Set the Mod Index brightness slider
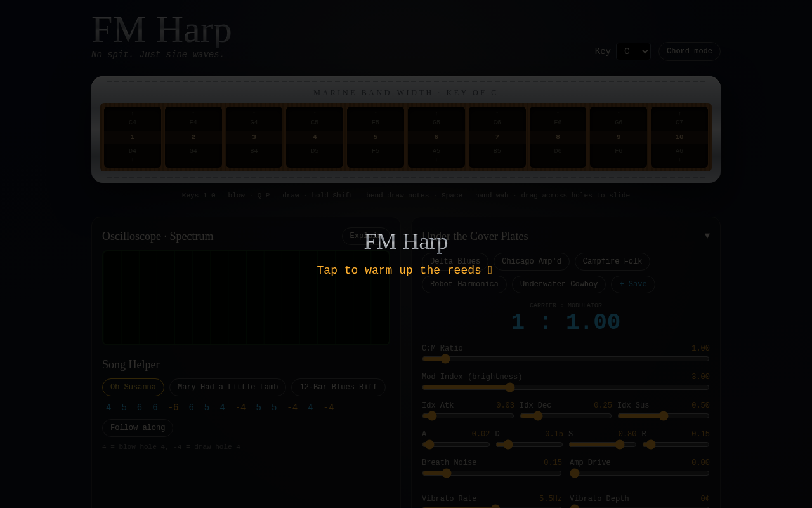 (566, 387)
